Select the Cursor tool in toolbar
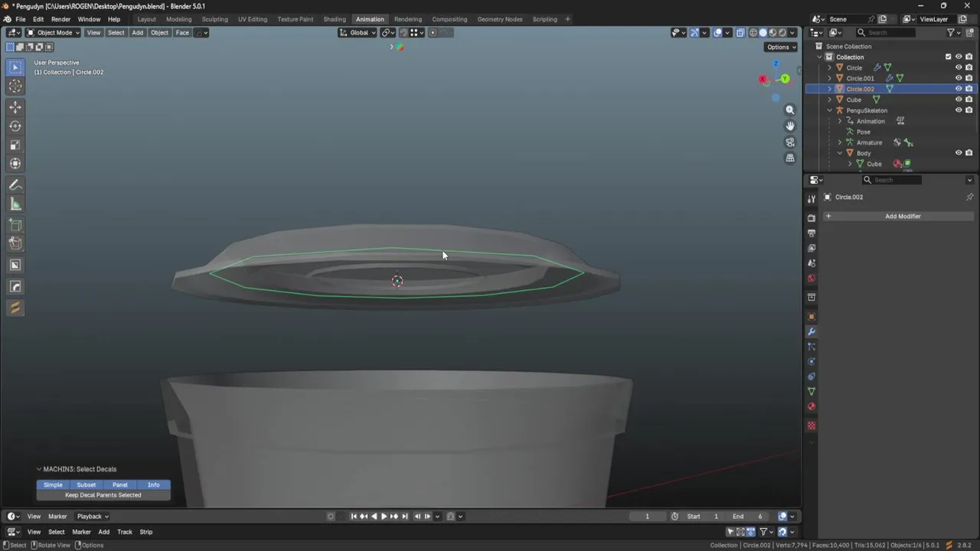 [x=15, y=86]
